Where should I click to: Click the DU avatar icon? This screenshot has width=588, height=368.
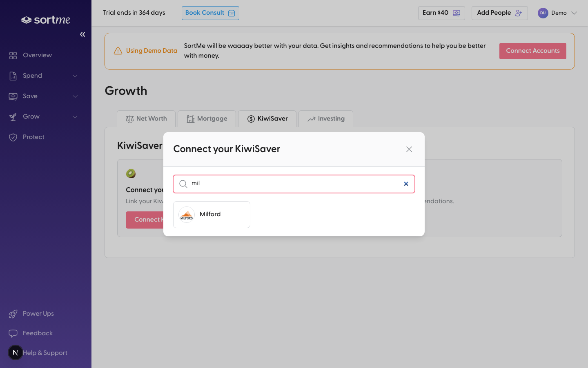pyautogui.click(x=543, y=13)
